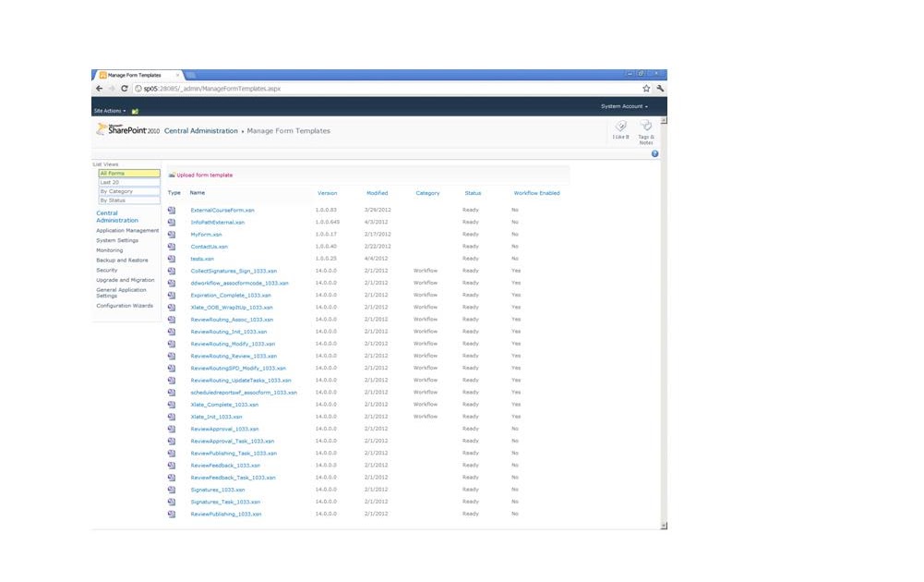Click form icon beside Xlate_Complete_1033.xsn
Image resolution: width=924 pixels, height=582 pixels.
(x=172, y=405)
